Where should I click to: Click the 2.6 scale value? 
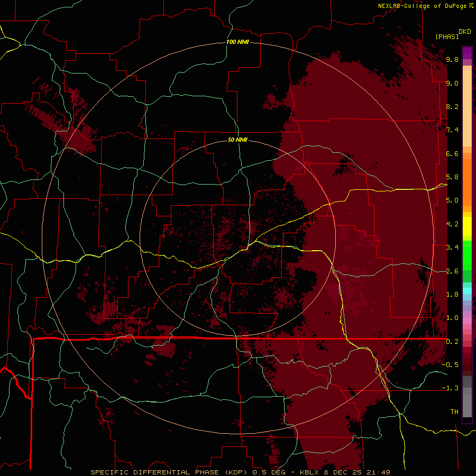(x=452, y=271)
